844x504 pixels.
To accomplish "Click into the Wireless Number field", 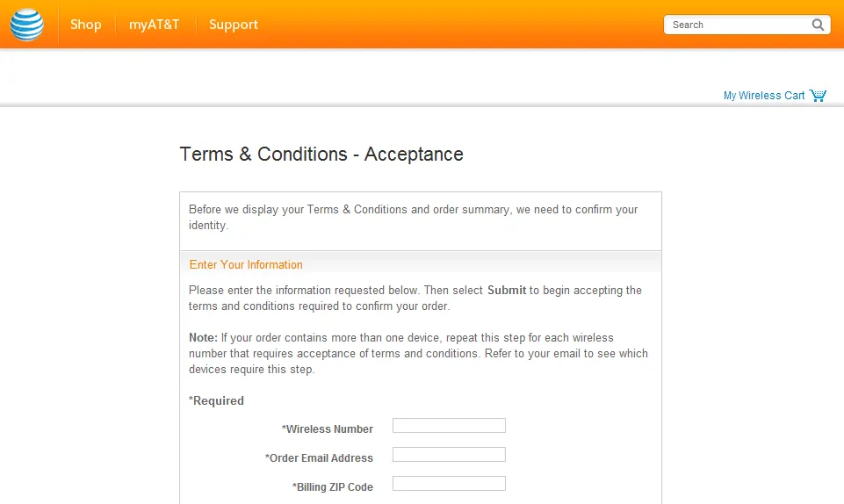I will 449,426.
